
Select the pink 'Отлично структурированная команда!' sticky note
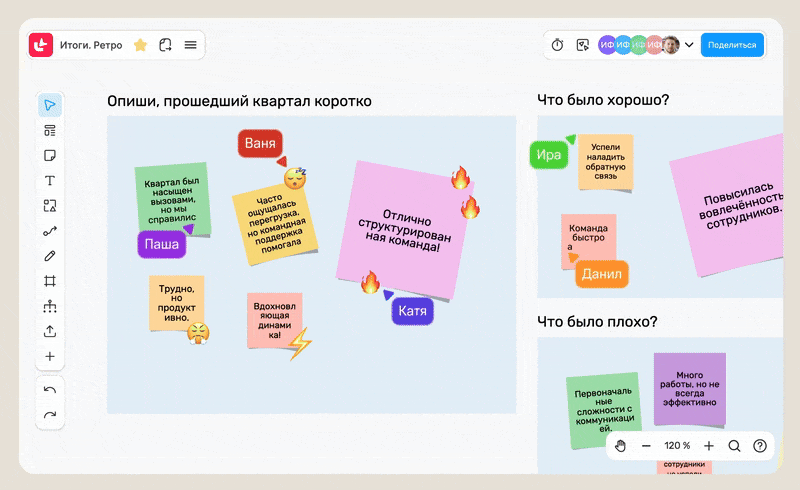pos(399,231)
